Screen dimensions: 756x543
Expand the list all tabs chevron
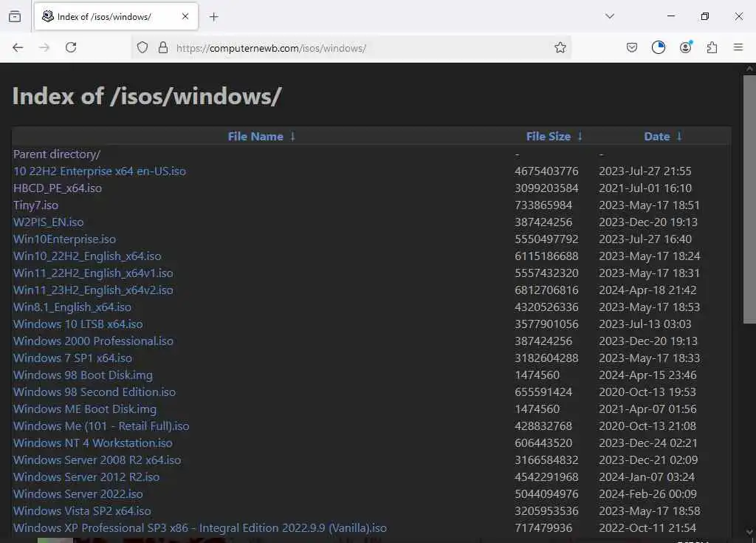[x=609, y=16]
